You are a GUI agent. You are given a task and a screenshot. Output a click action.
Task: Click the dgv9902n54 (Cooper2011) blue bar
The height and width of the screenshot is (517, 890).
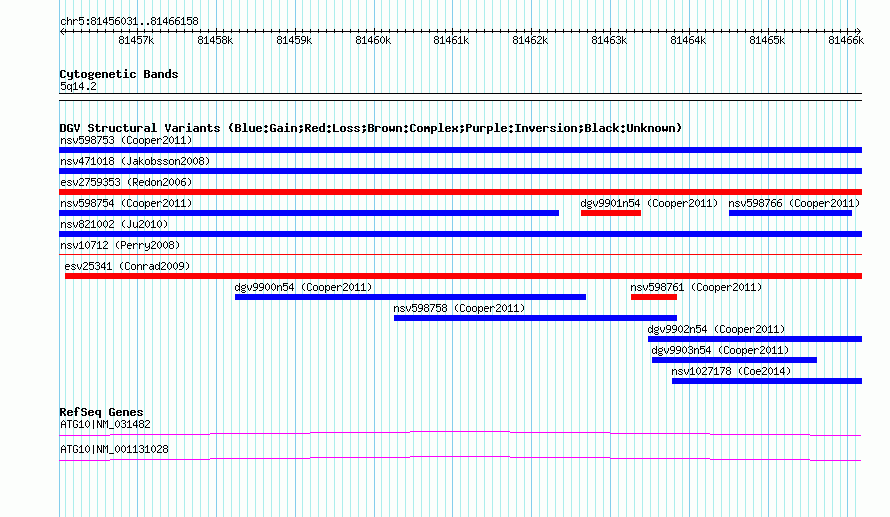[755, 339]
